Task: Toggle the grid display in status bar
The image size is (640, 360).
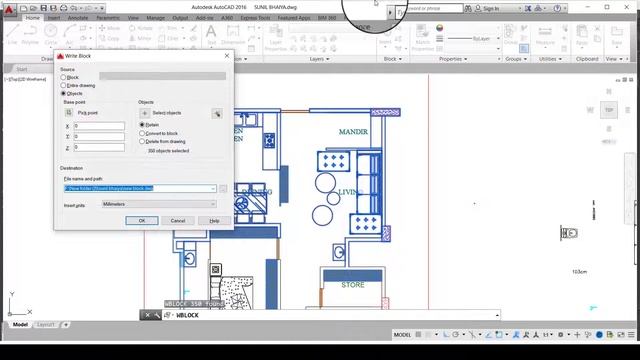Action: (x=418, y=334)
